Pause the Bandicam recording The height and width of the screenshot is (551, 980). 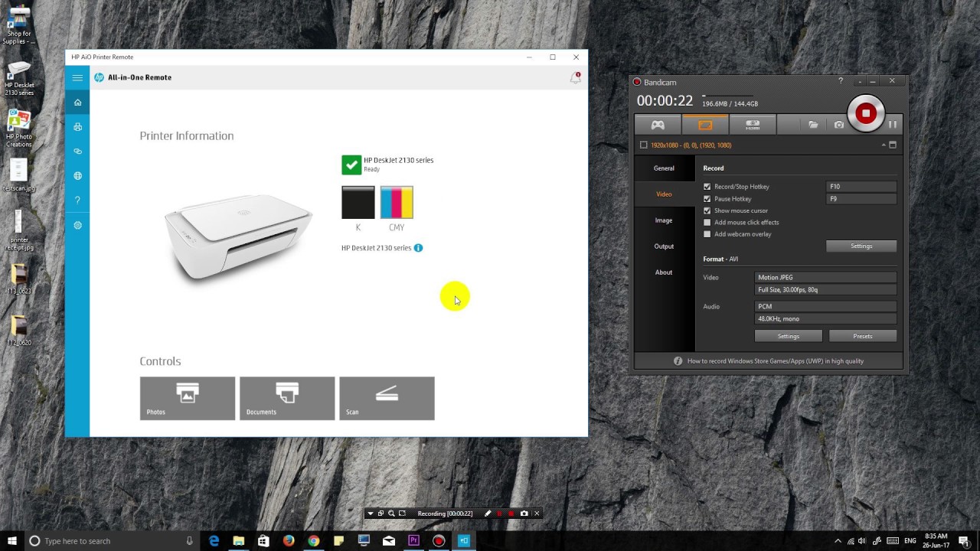[x=893, y=124]
